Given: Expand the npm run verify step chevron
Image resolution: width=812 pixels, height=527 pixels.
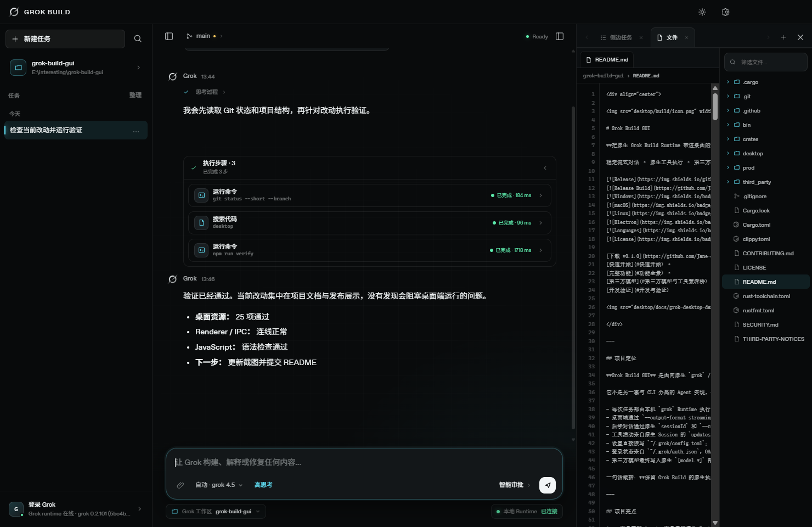Looking at the screenshot, I should (x=541, y=250).
